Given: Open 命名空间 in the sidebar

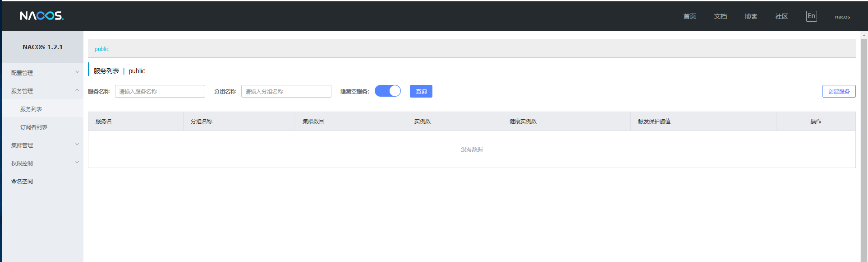Looking at the screenshot, I should point(22,181).
